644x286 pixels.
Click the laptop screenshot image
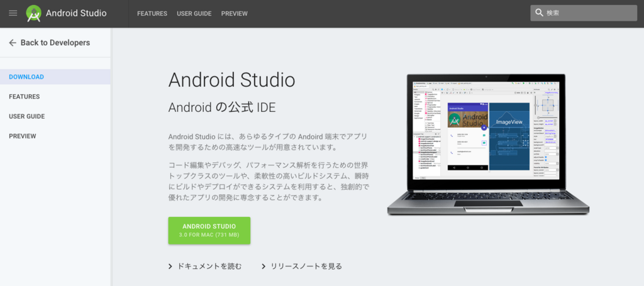(x=488, y=145)
